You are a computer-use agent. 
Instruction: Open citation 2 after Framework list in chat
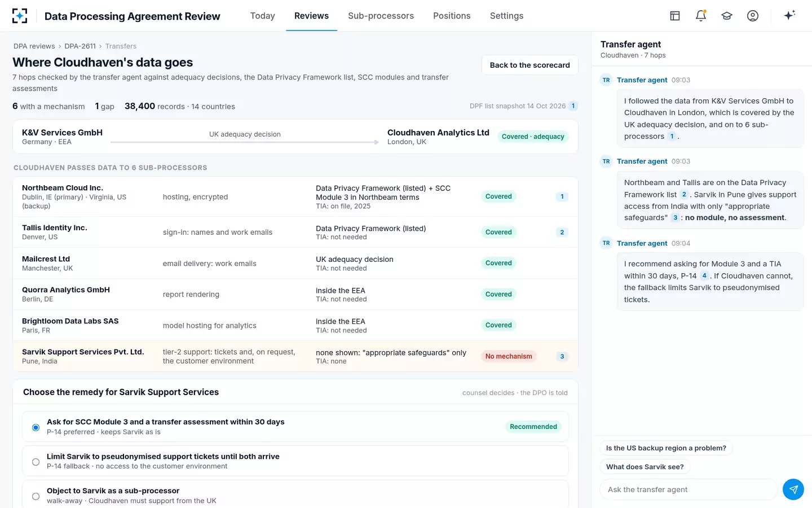(684, 195)
